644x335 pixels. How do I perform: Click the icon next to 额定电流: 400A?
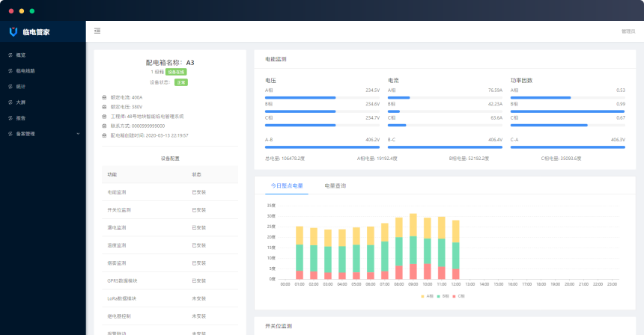[104, 98]
